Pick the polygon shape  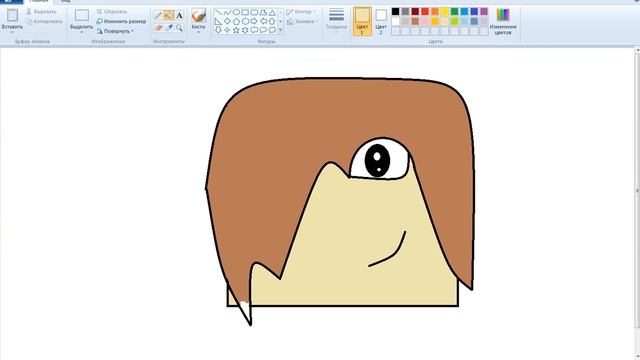[x=263, y=12]
